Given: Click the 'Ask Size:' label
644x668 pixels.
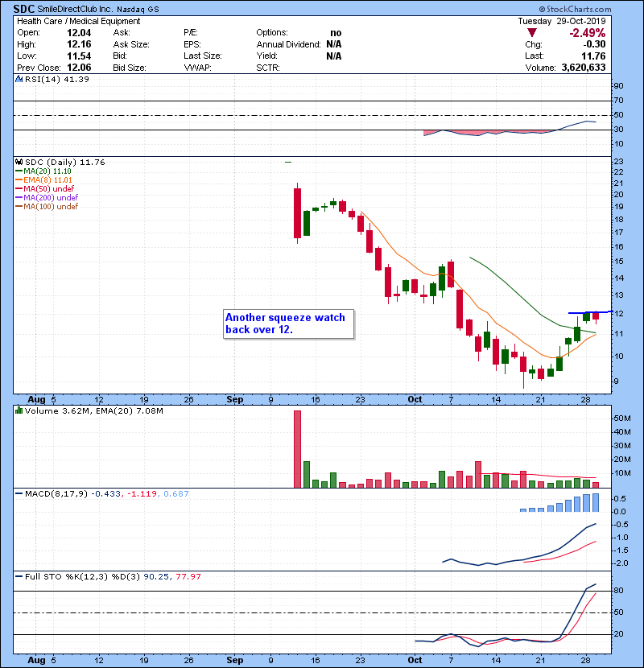Looking at the screenshot, I should pyautogui.click(x=131, y=44).
